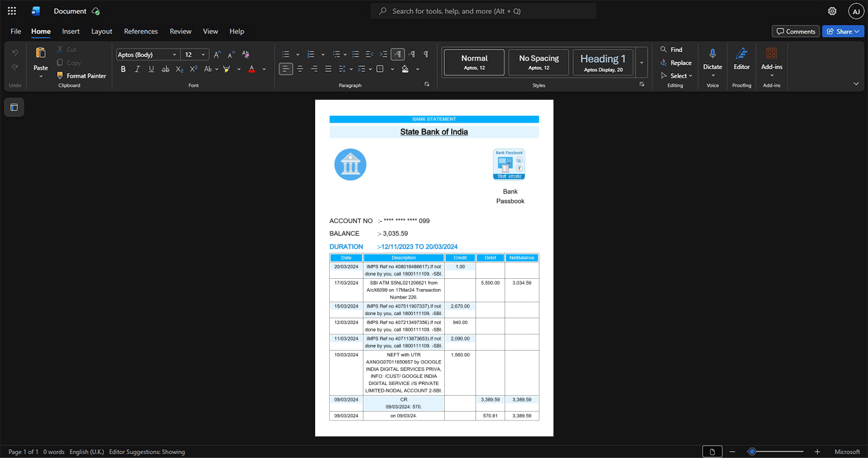
Task: Open the Comments pane
Action: point(796,31)
